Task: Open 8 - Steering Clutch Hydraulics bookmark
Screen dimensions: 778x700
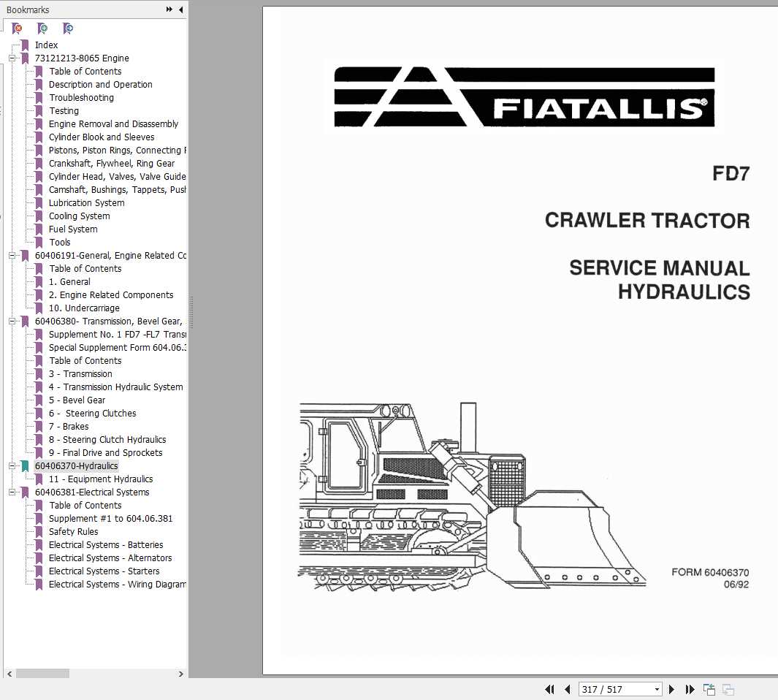Action: point(107,439)
